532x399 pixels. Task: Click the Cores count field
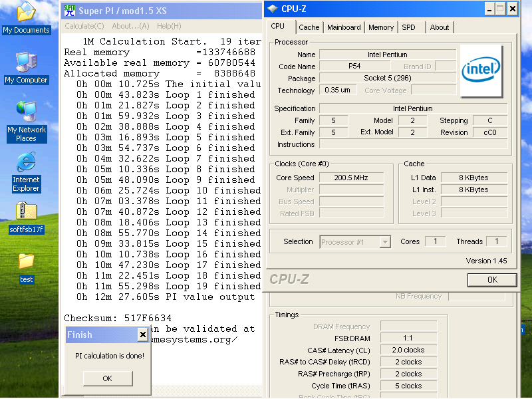point(436,241)
